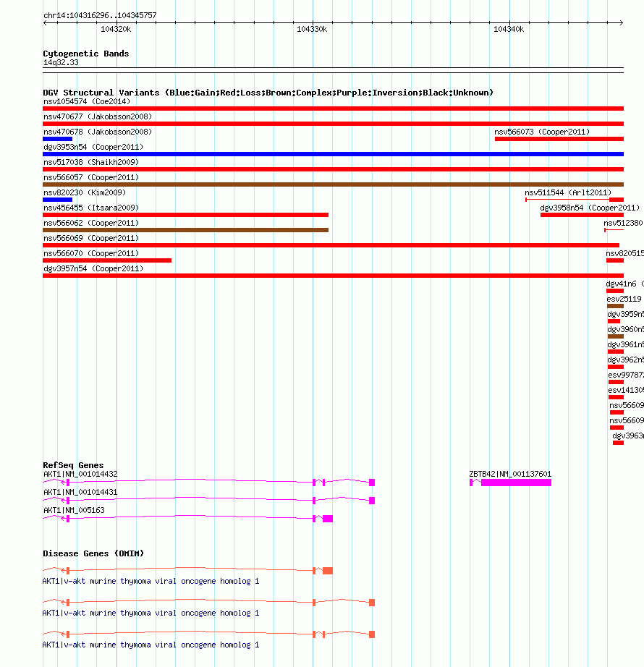
Task: Click the dgv3957n54 (Cooper2011) red bar
Action: pos(333,276)
